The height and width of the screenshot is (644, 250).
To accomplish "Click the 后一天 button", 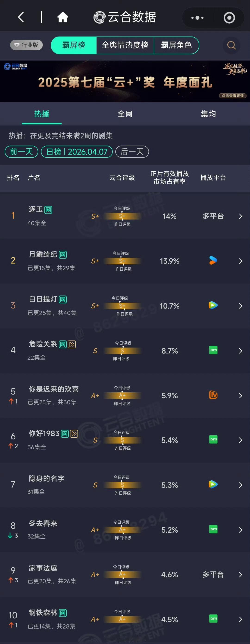I will coord(132,152).
